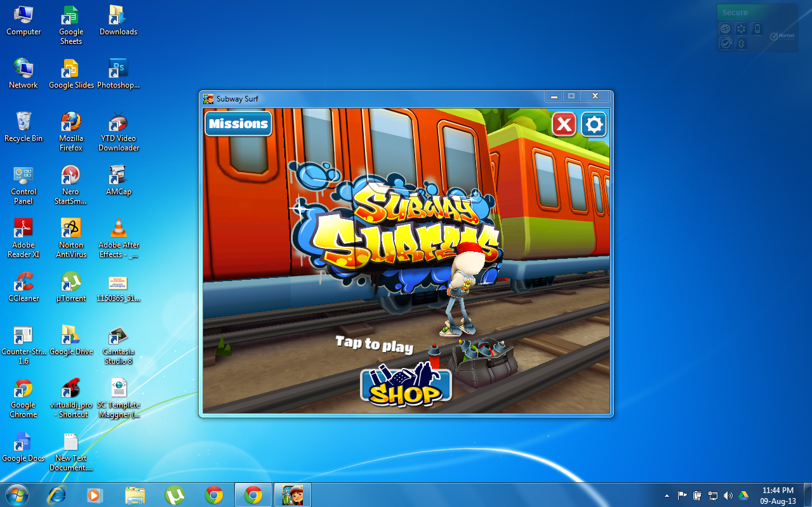Click the up-down arrows icon in Norton gadget
812x507 pixels.
[x=741, y=43]
